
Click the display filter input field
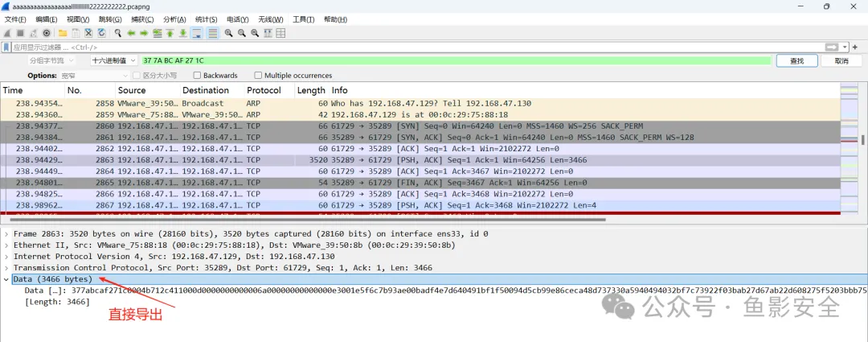(417, 47)
